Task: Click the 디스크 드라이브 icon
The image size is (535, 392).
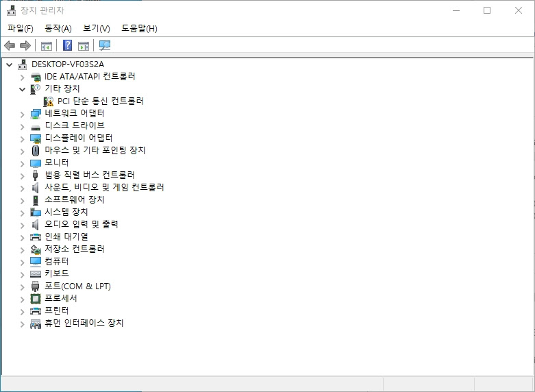Action: 36,127
